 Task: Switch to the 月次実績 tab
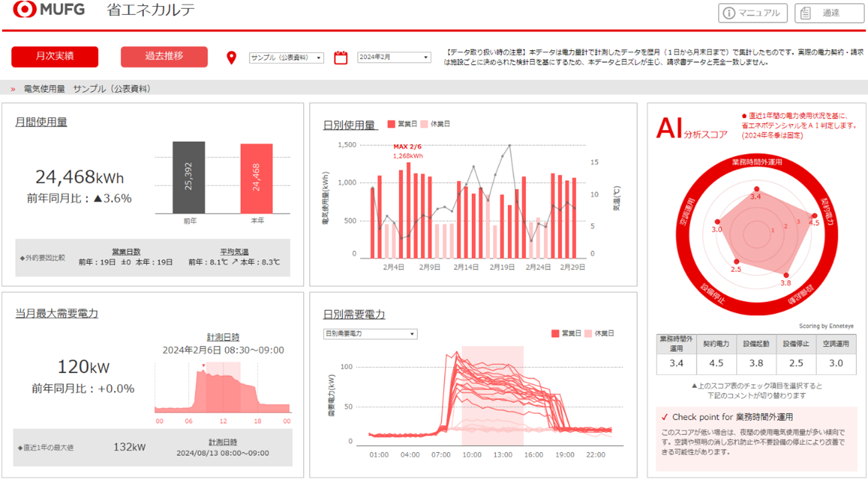point(55,57)
